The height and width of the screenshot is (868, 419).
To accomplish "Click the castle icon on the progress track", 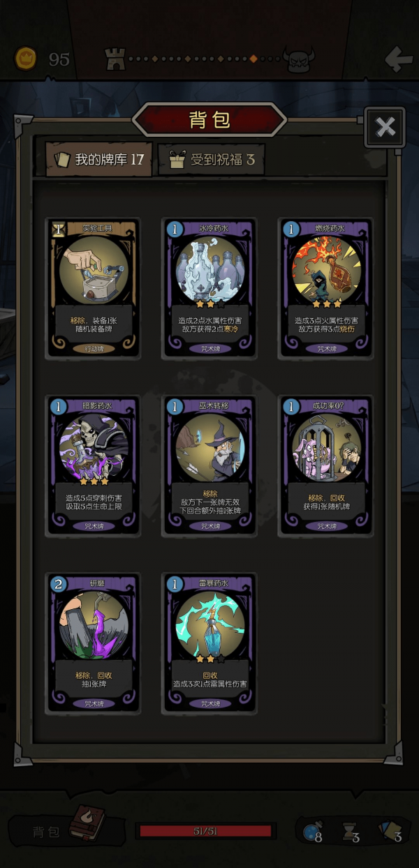I will pyautogui.click(x=115, y=59).
